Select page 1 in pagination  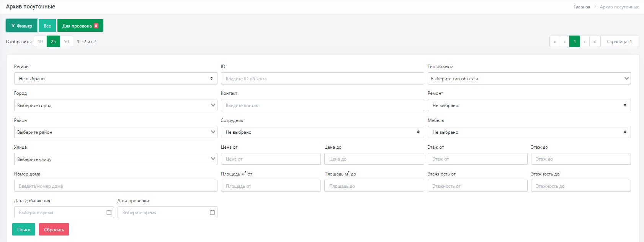coord(575,41)
